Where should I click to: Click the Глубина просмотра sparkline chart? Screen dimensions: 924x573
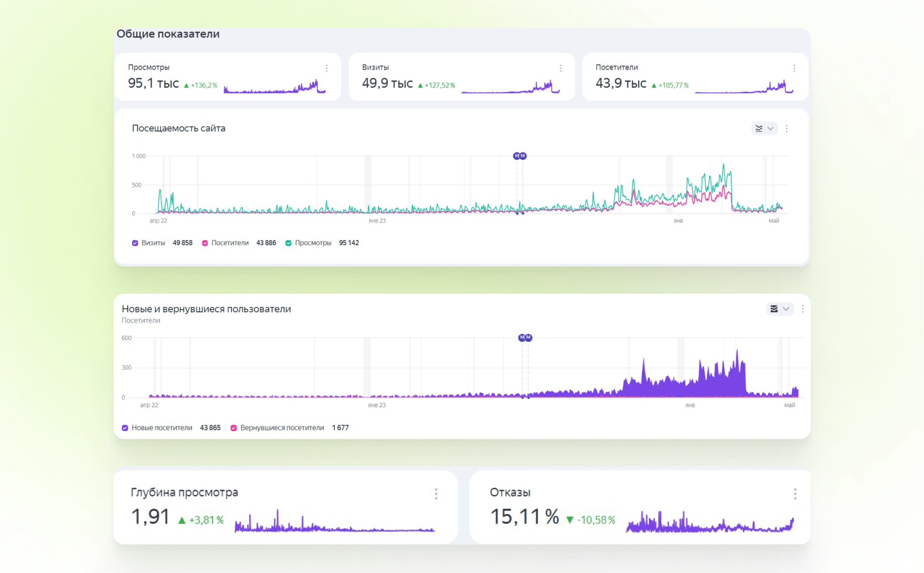coord(334,521)
